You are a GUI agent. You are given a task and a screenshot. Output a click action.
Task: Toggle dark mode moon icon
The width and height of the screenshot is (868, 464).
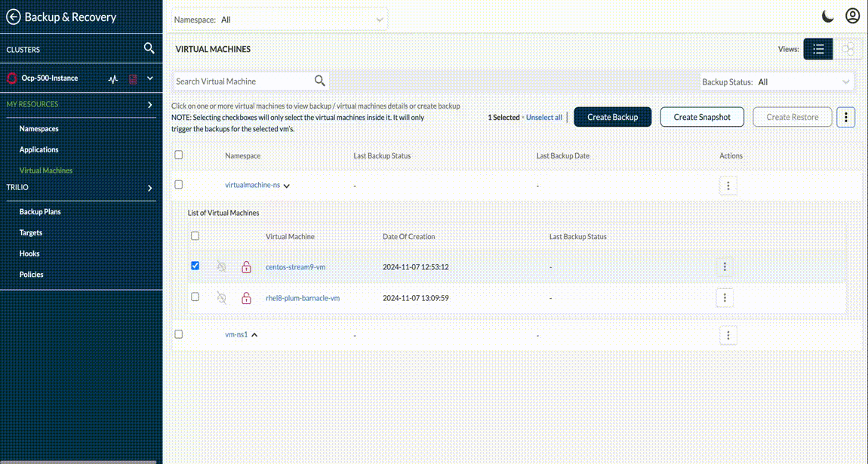(x=828, y=16)
